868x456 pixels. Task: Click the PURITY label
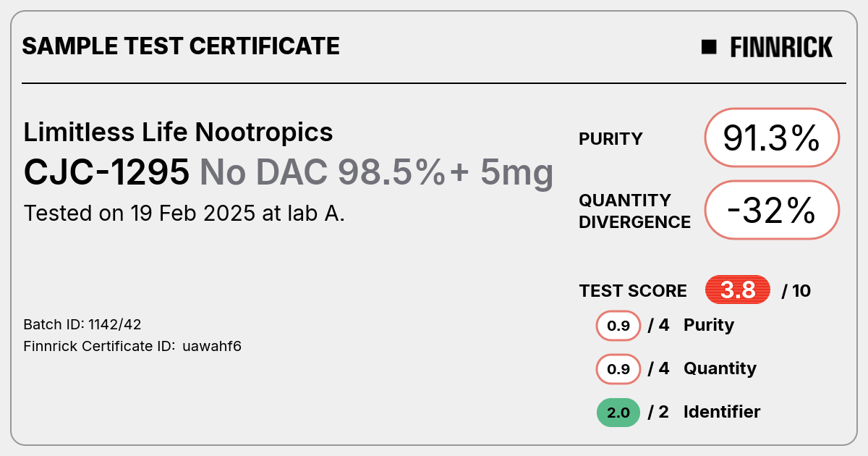pyautogui.click(x=610, y=139)
